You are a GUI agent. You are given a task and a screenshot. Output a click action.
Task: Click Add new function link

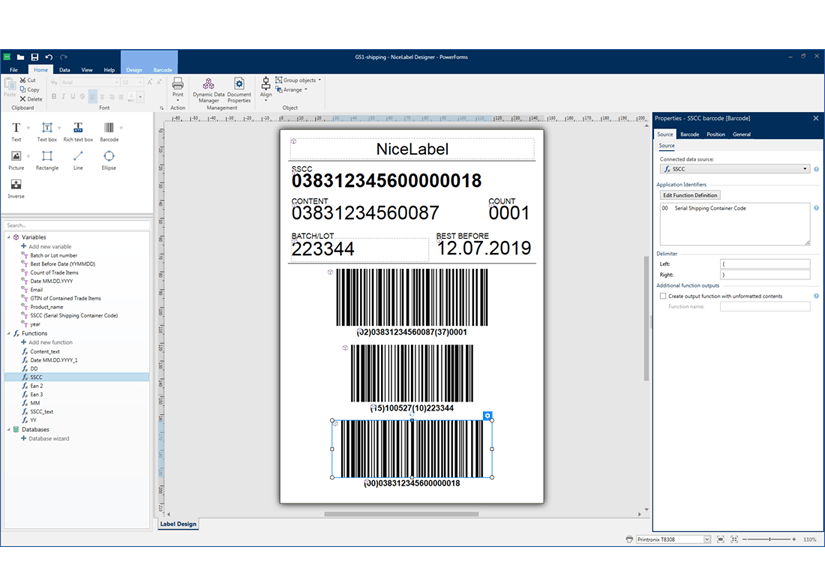(x=50, y=342)
